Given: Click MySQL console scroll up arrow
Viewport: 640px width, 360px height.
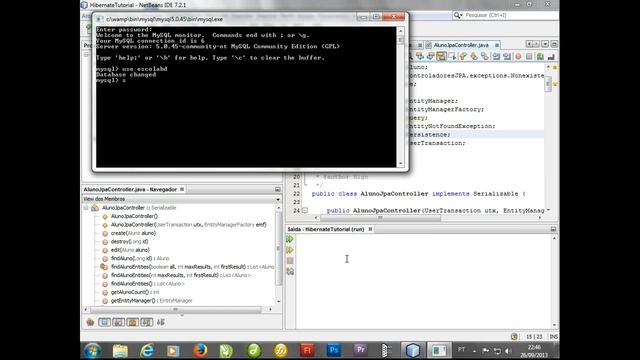Looking at the screenshot, I should tap(400, 31).
